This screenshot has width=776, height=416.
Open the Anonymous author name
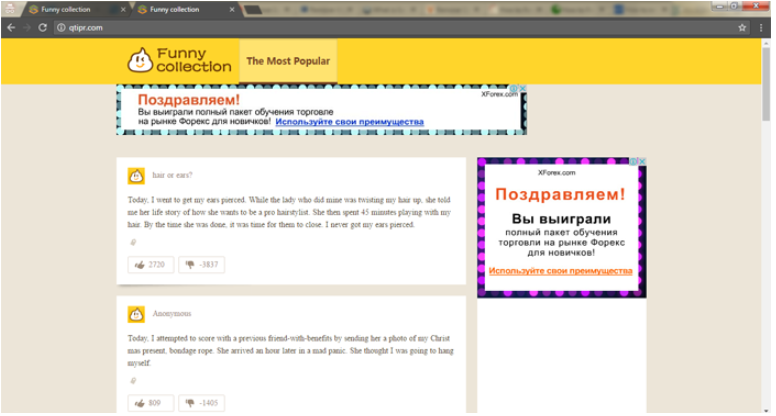[172, 314]
